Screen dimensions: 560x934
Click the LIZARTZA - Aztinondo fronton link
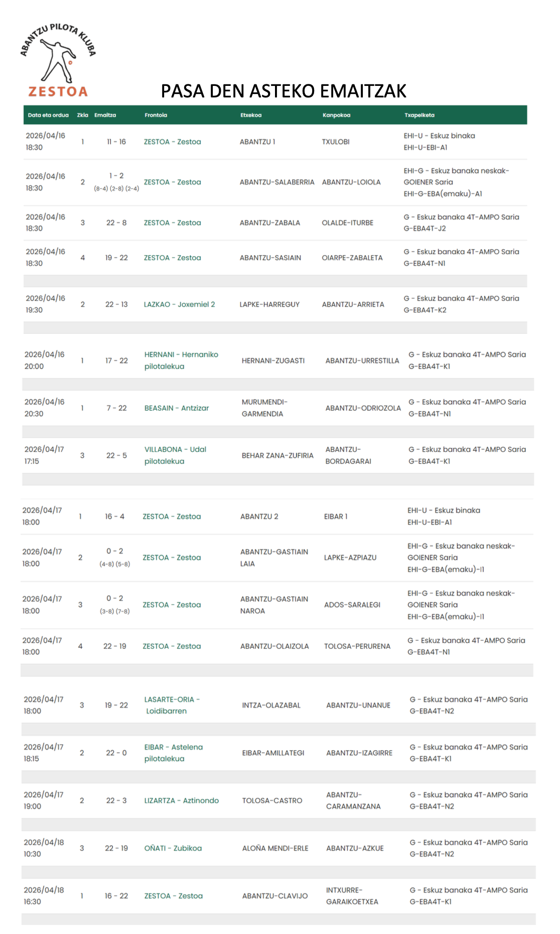click(x=181, y=800)
